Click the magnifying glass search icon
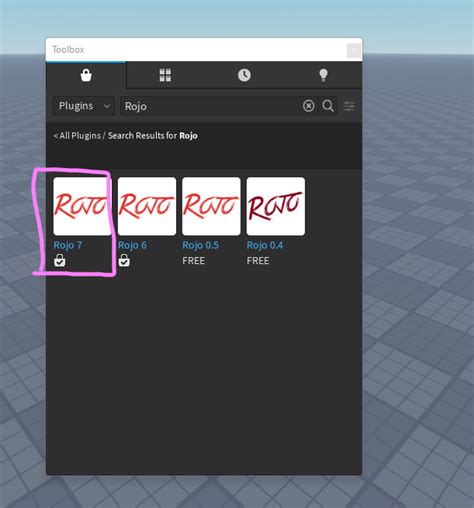 [328, 106]
